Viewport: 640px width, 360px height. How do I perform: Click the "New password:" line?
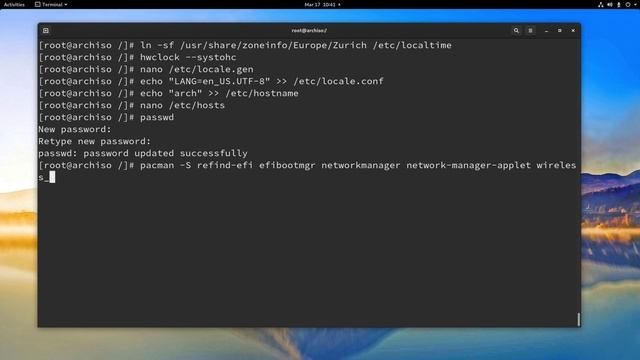tap(75, 129)
